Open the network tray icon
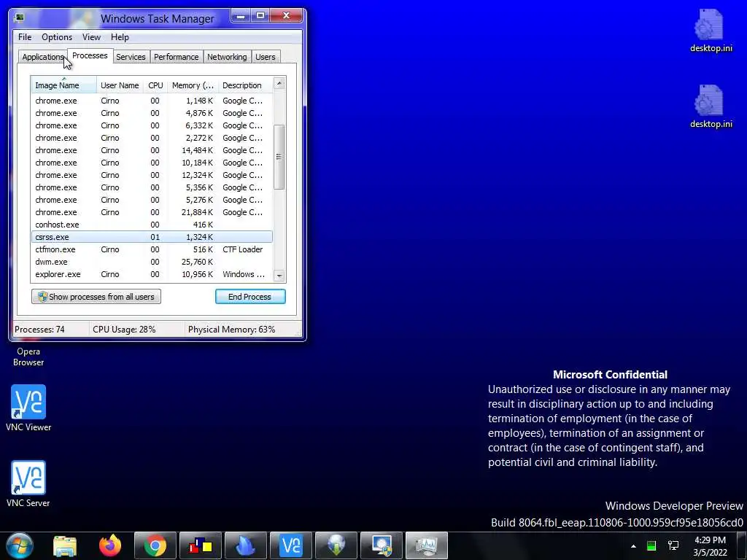Screen dimensions: 747x560 673,545
